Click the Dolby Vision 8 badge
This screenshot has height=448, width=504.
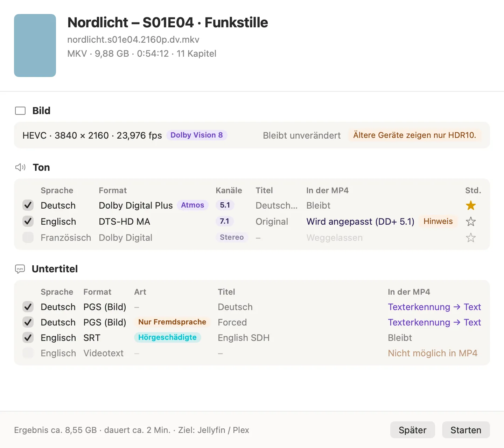pos(197,135)
